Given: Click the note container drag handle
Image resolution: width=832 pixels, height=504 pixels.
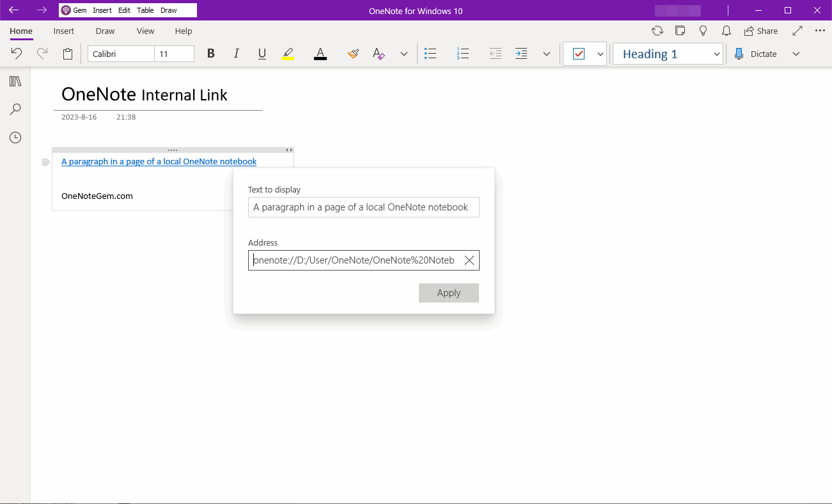Looking at the screenshot, I should click(x=173, y=150).
